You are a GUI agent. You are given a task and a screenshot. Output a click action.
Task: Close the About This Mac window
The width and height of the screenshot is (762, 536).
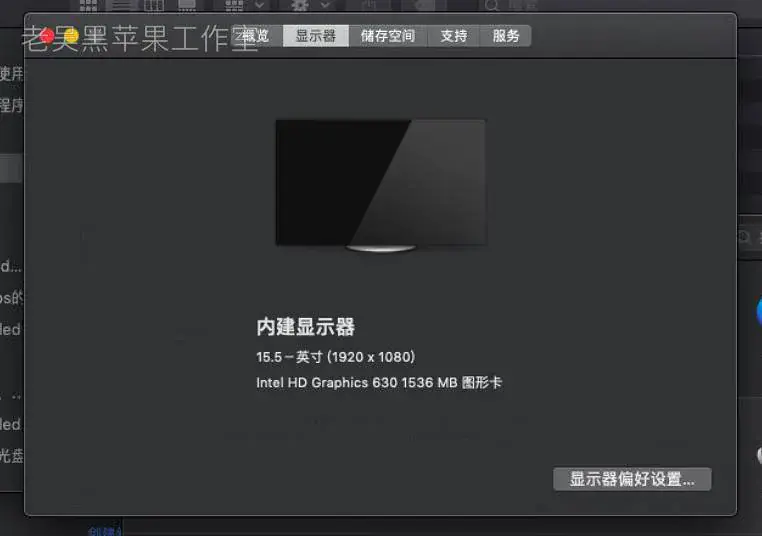47,36
